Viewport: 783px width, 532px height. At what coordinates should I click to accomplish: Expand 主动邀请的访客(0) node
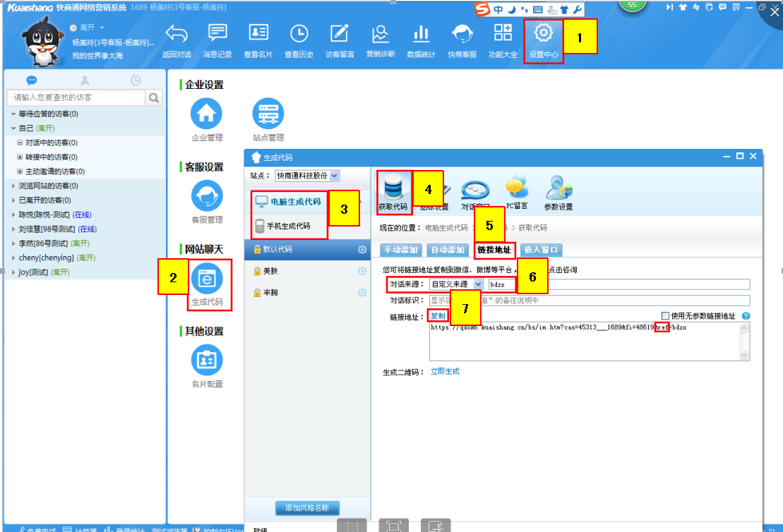coord(20,171)
